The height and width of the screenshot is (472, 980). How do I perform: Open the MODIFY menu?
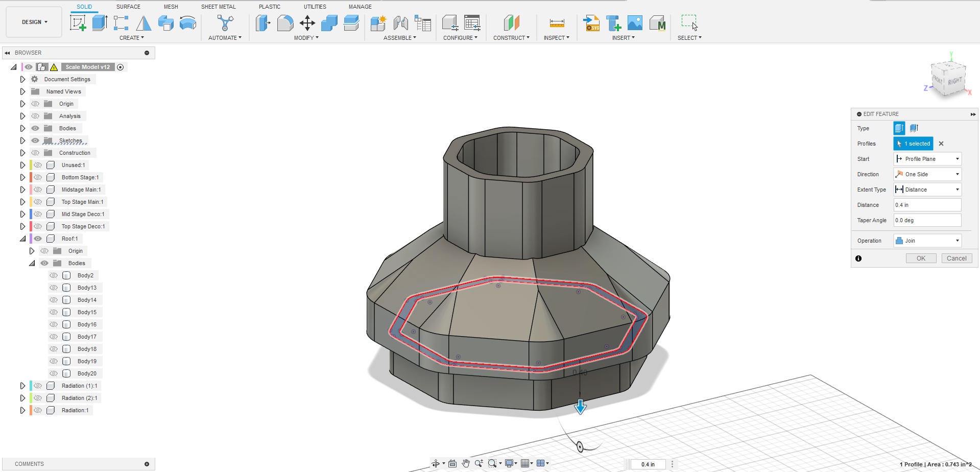pos(306,38)
